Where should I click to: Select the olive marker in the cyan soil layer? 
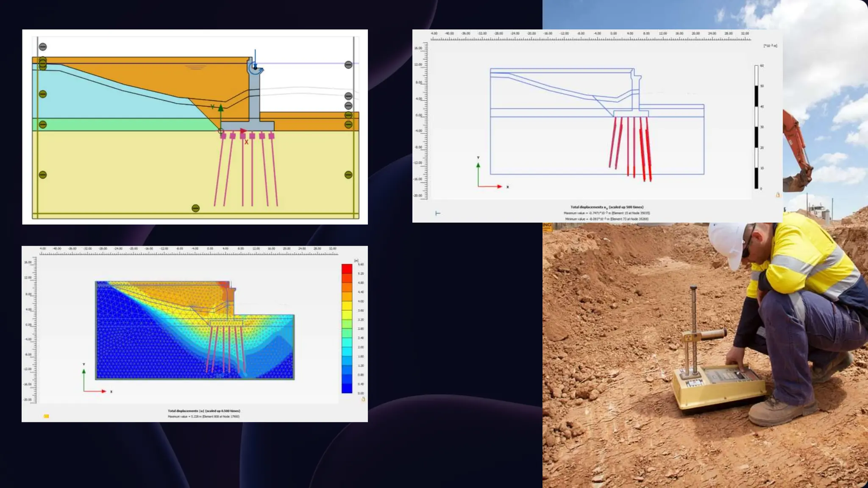pos(43,94)
